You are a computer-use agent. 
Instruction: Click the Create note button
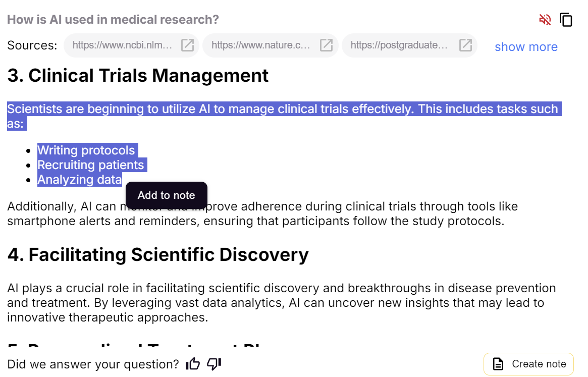coord(529,364)
